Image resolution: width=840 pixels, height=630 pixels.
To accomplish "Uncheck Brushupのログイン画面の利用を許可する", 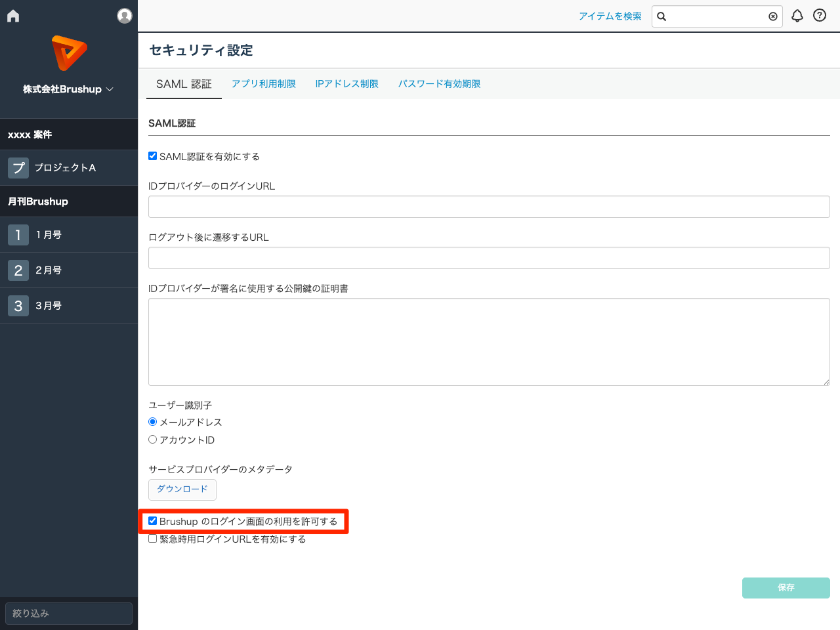I will [x=152, y=520].
